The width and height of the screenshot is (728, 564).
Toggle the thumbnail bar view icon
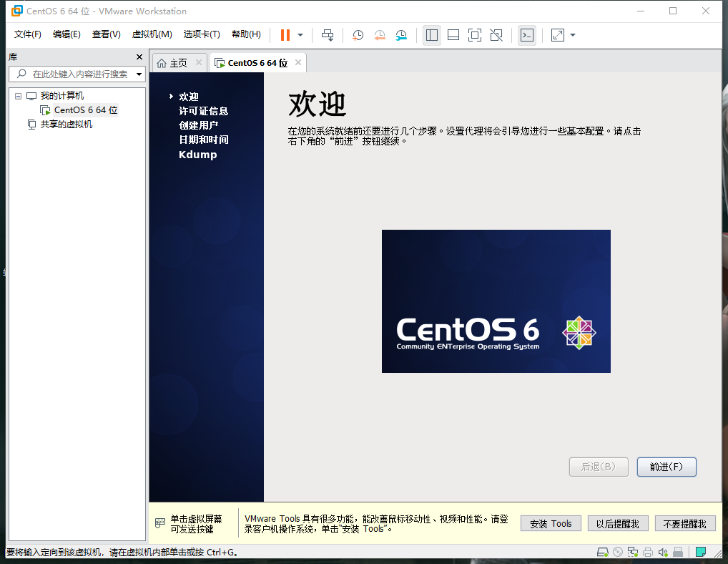tap(453, 35)
